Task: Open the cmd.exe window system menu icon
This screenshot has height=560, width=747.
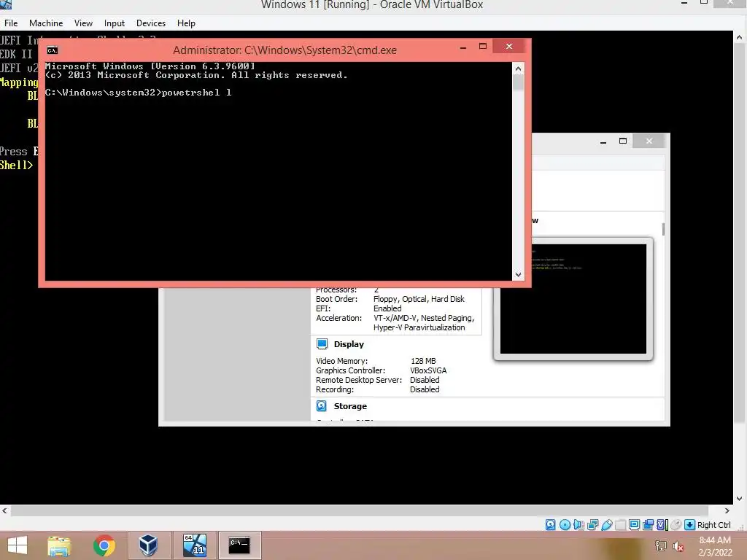Action: tap(53, 50)
